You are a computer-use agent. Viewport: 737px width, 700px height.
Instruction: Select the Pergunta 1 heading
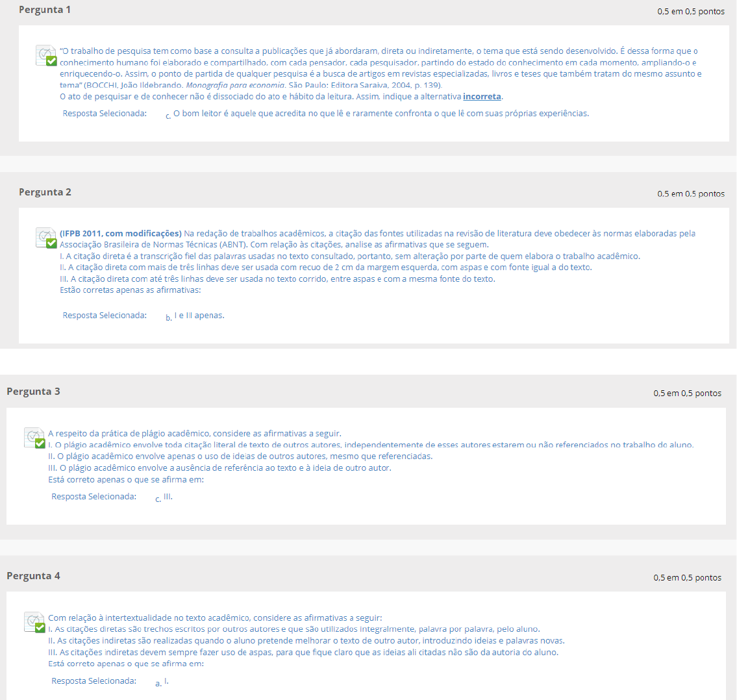point(45,10)
